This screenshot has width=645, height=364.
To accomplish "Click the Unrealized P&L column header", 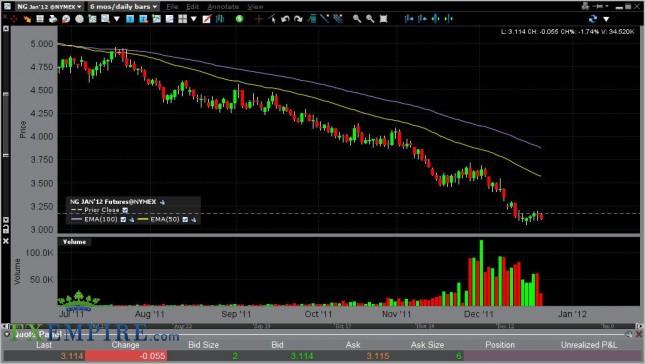I will point(589,345).
